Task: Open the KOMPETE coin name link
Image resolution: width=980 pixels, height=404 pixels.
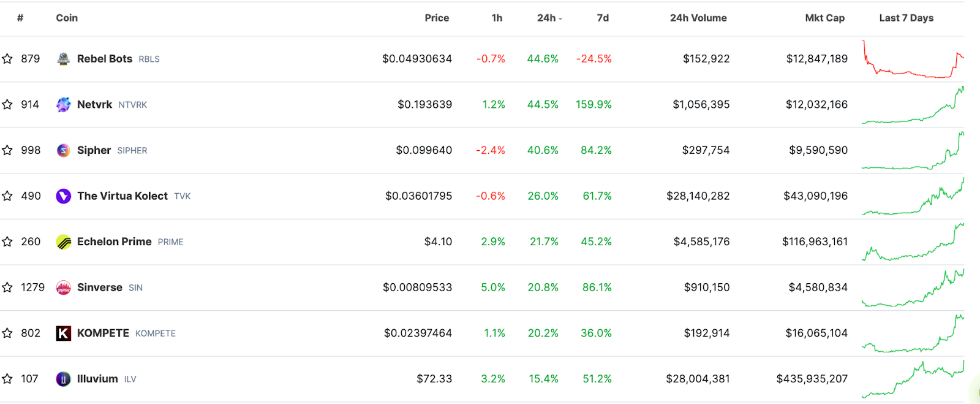Action: tap(103, 333)
